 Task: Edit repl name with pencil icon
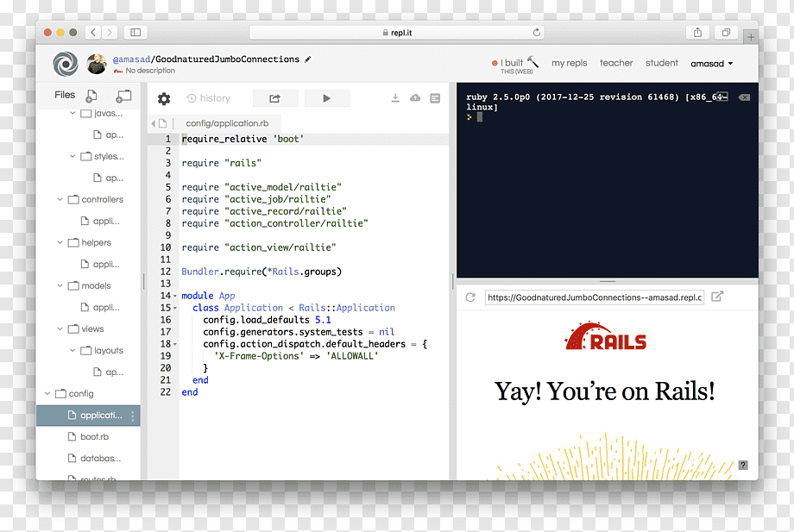pos(307,59)
